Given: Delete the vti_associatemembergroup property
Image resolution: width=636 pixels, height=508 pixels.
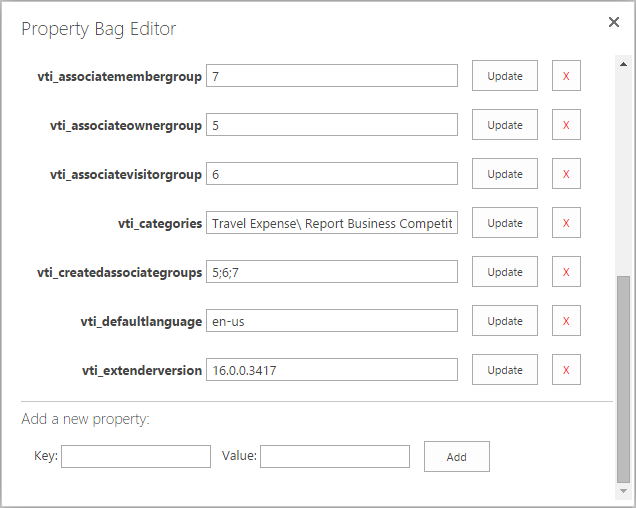Looking at the screenshot, I should [566, 76].
